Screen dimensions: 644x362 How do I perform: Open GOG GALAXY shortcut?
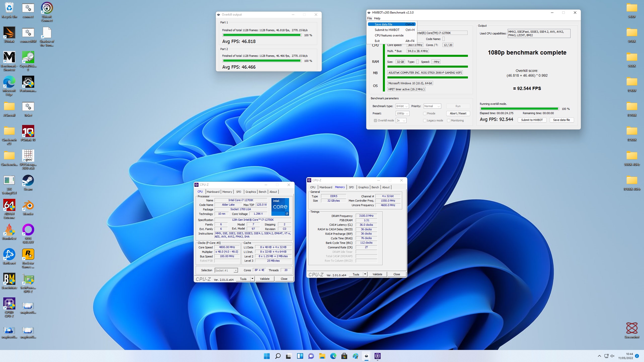[28, 234]
